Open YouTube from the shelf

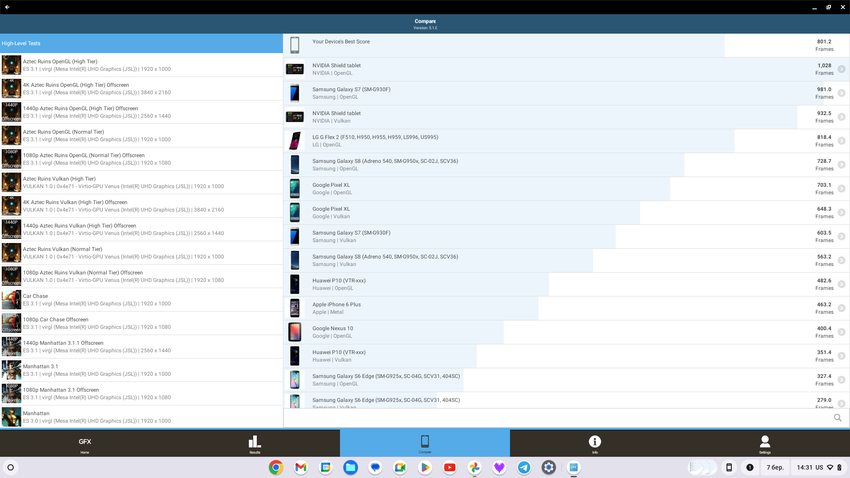(x=450, y=467)
